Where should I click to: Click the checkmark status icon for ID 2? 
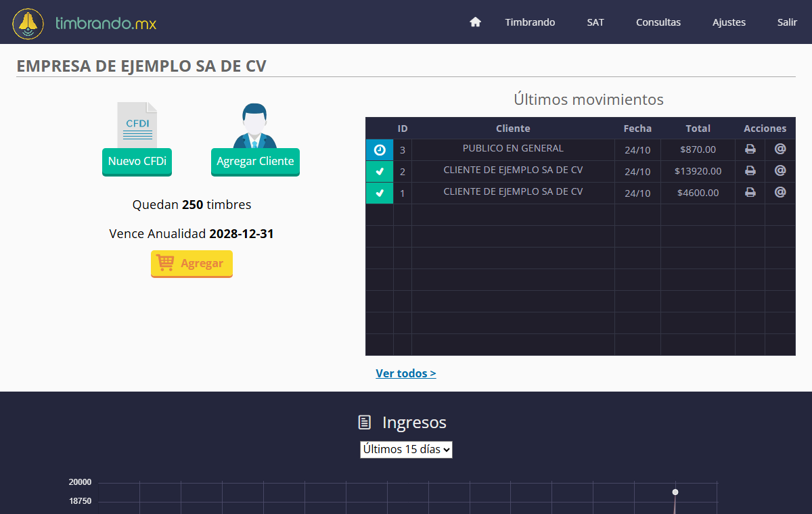click(x=380, y=172)
